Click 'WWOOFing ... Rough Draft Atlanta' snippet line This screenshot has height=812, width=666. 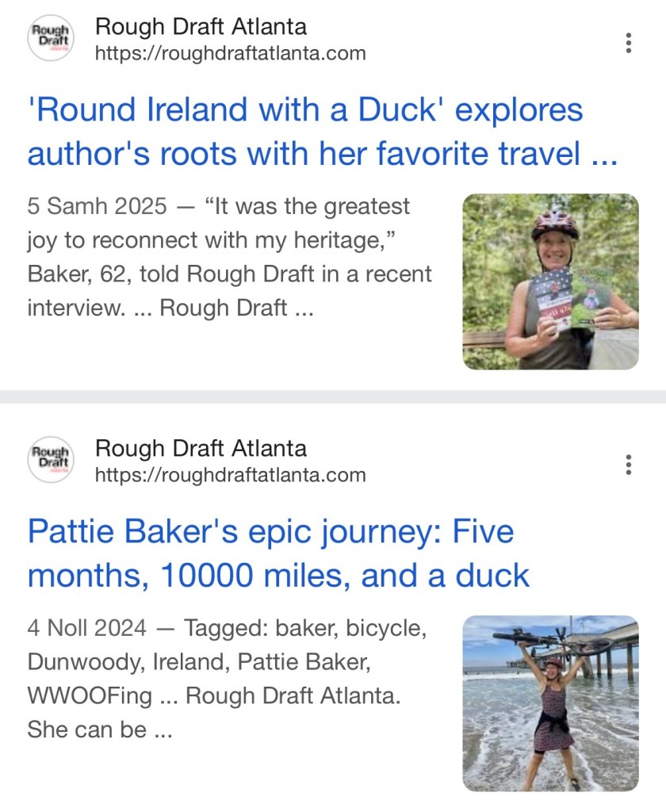tap(214, 695)
